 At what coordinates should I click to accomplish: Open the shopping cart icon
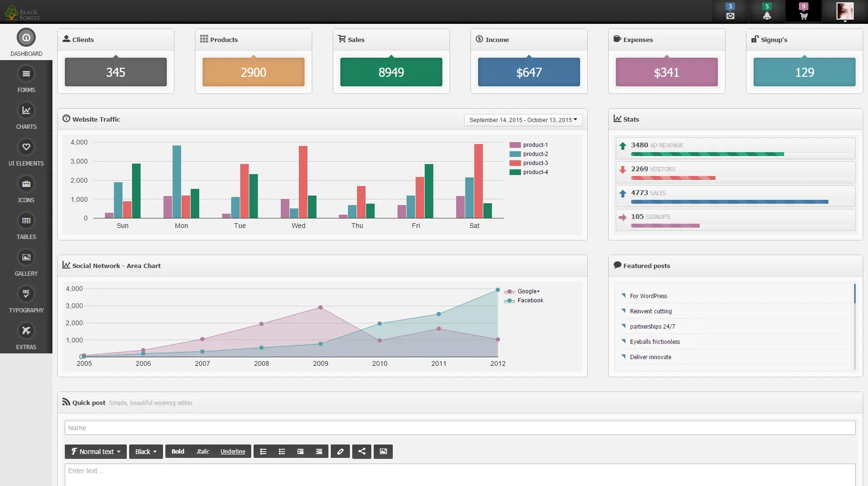(x=804, y=16)
